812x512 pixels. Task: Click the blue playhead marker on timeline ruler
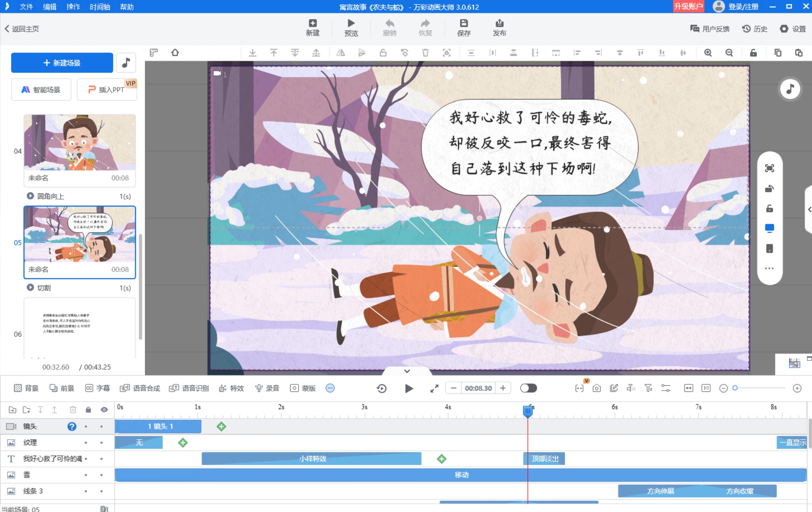pos(527,411)
